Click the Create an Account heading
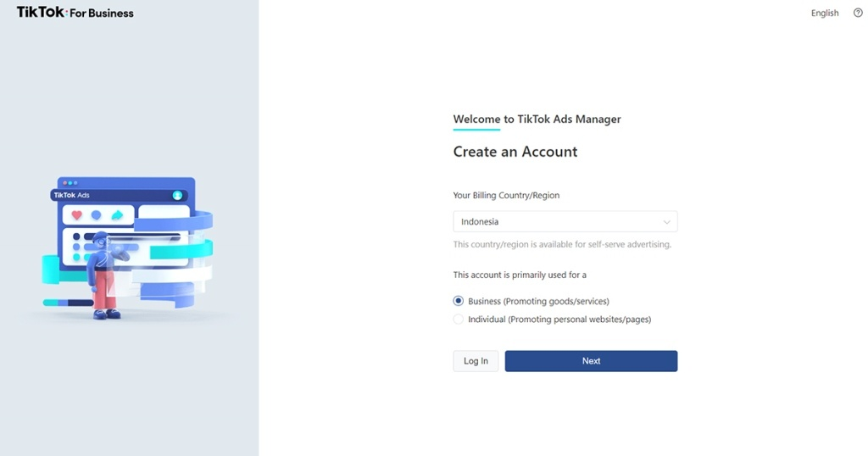Viewport: 868px width, 456px height. [x=515, y=152]
